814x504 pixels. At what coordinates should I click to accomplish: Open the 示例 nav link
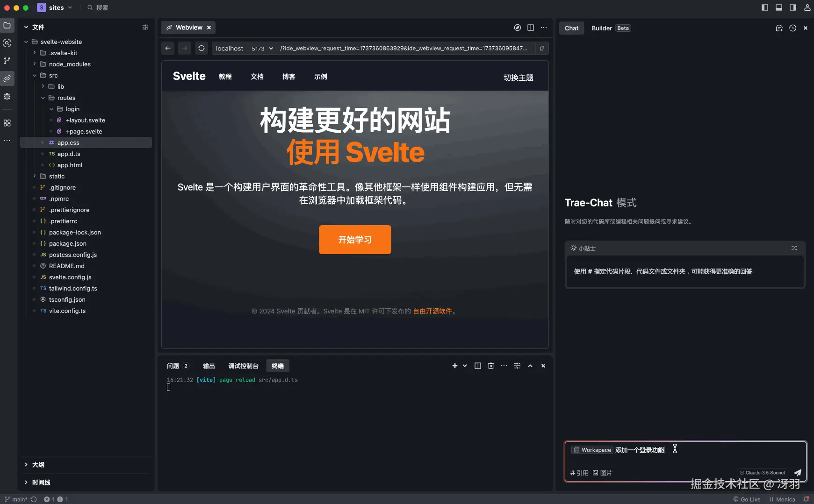tap(321, 77)
